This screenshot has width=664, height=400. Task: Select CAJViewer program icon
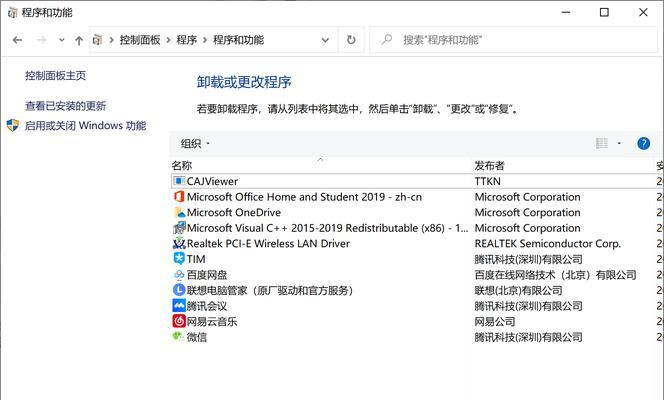179,181
